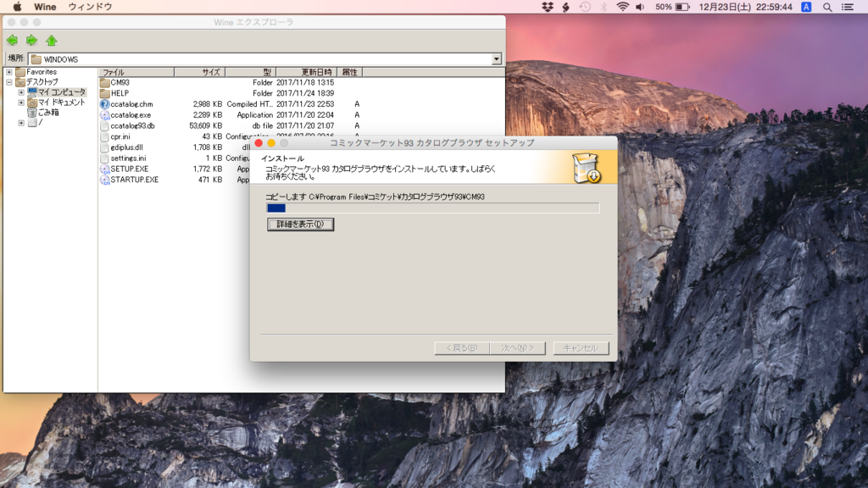This screenshot has width=868, height=488.
Task: Select Favorites in the tree
Action: coord(42,72)
